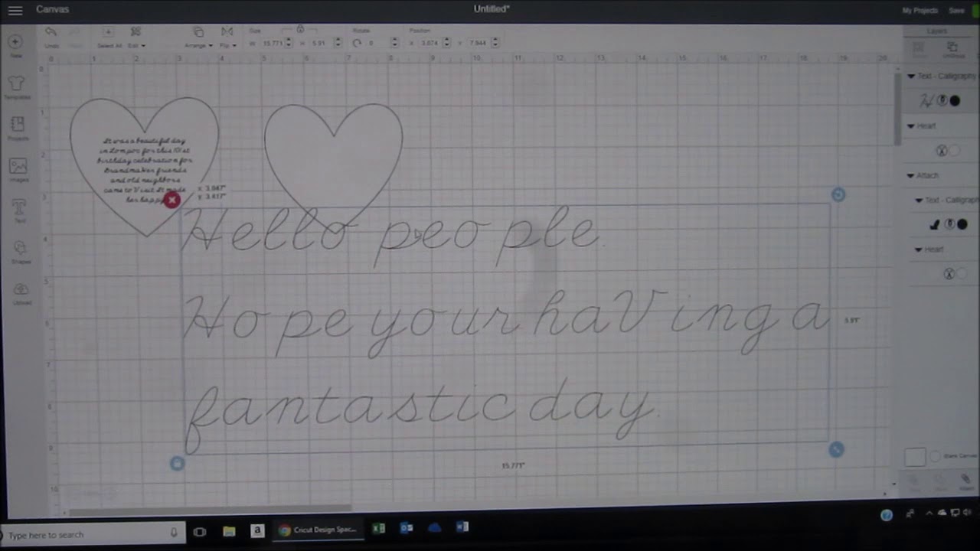Viewport: 980px width, 551px height.
Task: Click the width stepper arrows
Action: tap(289, 43)
